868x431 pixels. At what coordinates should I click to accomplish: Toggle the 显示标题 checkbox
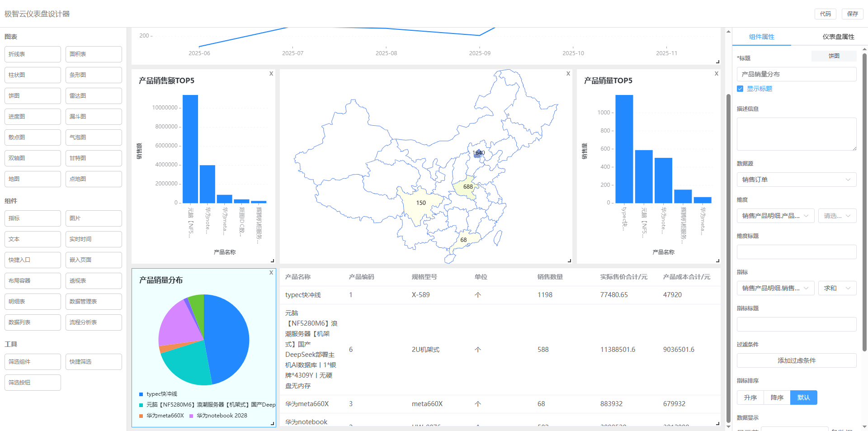[x=740, y=89]
